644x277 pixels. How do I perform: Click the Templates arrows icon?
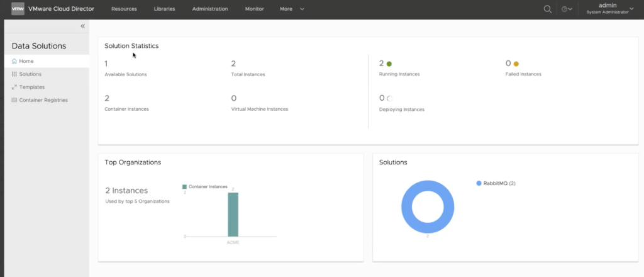[14, 87]
